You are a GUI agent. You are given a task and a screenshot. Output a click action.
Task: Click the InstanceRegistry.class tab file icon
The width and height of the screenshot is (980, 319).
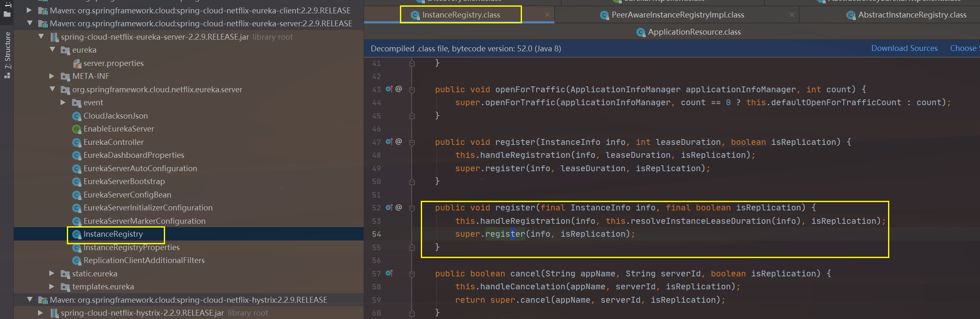(x=415, y=15)
